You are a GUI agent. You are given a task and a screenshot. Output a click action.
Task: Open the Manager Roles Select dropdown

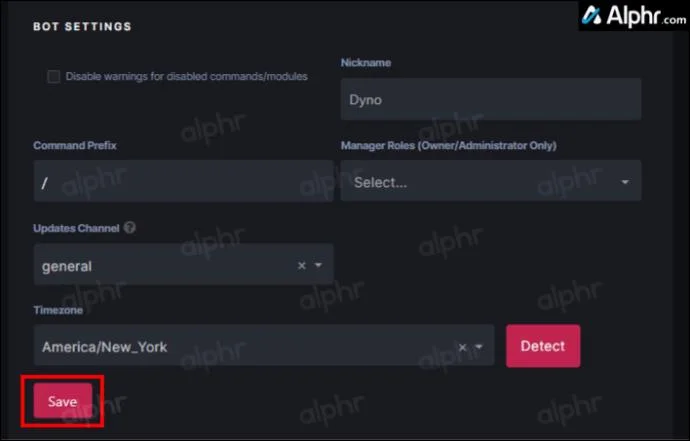[480, 182]
